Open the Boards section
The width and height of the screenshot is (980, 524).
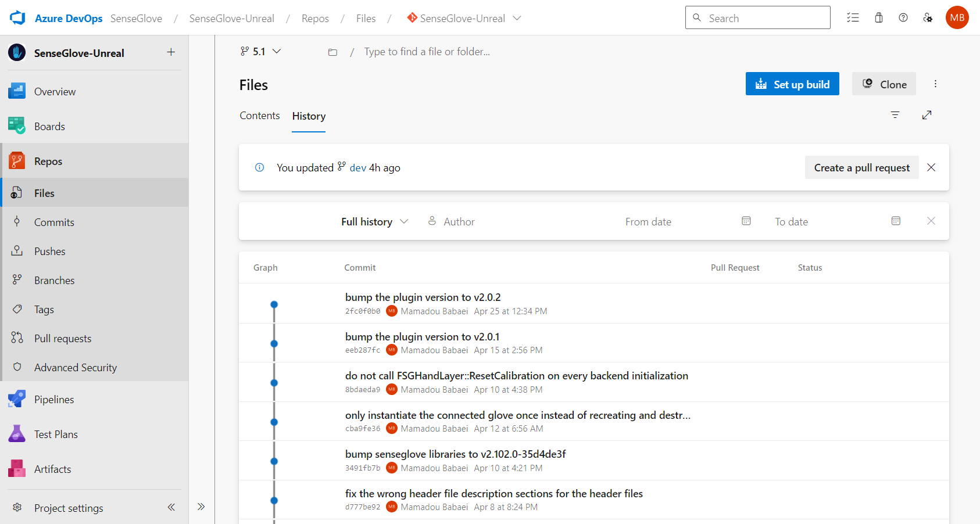tap(49, 126)
